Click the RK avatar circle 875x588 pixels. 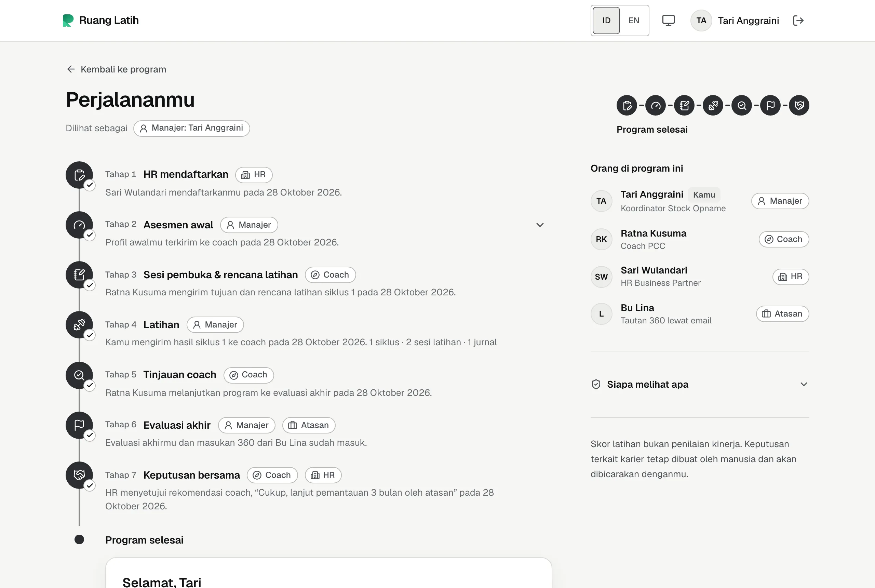[601, 239]
